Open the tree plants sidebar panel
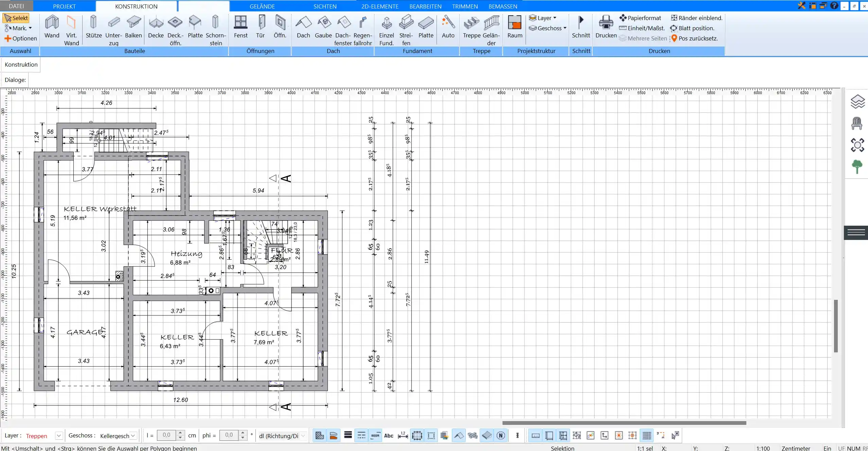The image size is (868, 451). (x=857, y=167)
